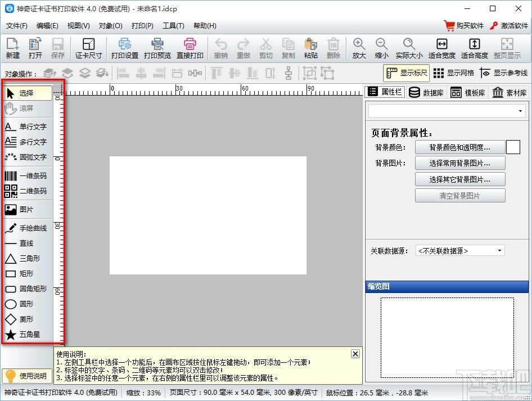
Task: Open the 帮助(H) menu
Action: [x=205, y=26]
